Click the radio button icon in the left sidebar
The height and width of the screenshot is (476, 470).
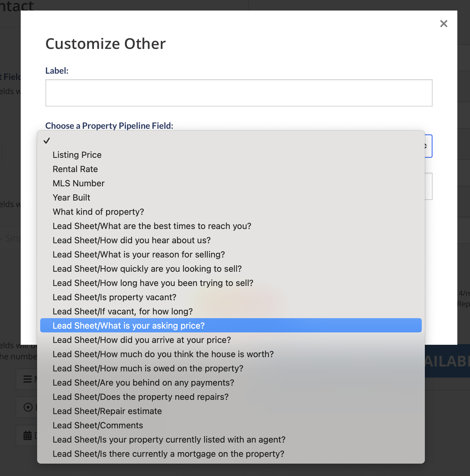[x=27, y=407]
